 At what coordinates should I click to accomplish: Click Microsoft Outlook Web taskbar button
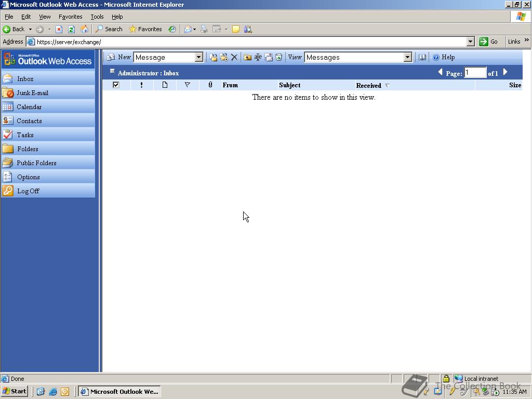pos(120,392)
